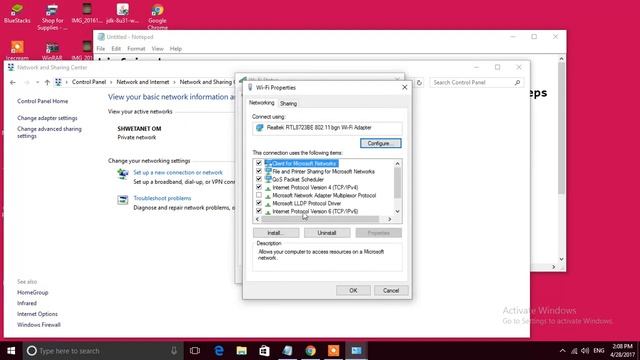Click Type here to search box

point(102,351)
